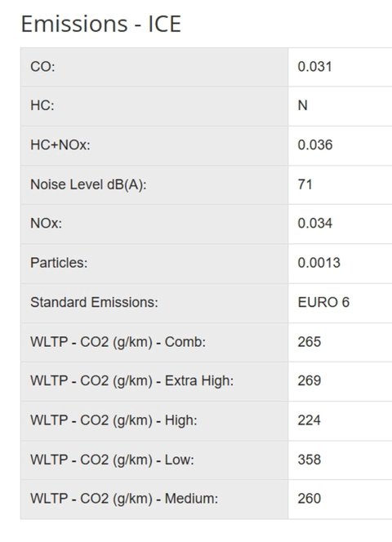
Task: Select the WLTP CO2 High label
Action: tap(114, 420)
